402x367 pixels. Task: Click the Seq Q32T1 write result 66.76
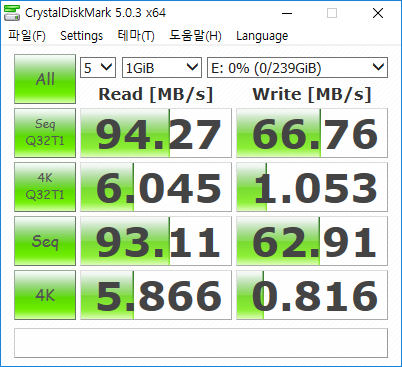click(312, 133)
